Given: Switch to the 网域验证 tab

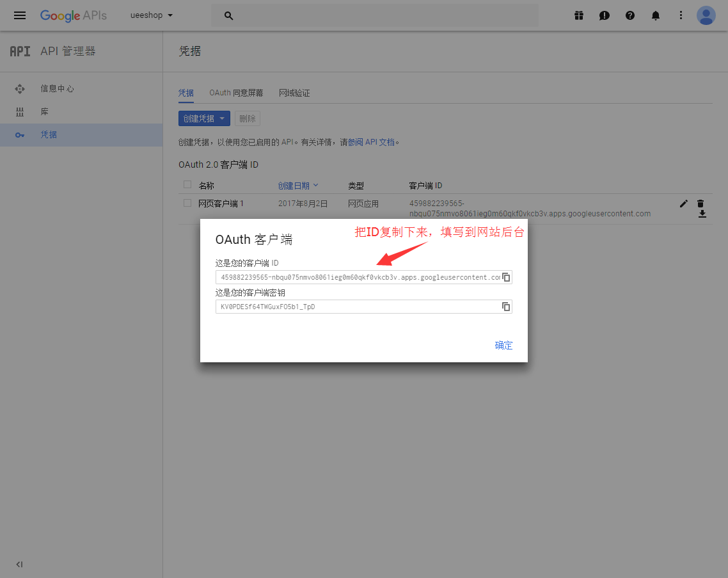Looking at the screenshot, I should pos(294,93).
